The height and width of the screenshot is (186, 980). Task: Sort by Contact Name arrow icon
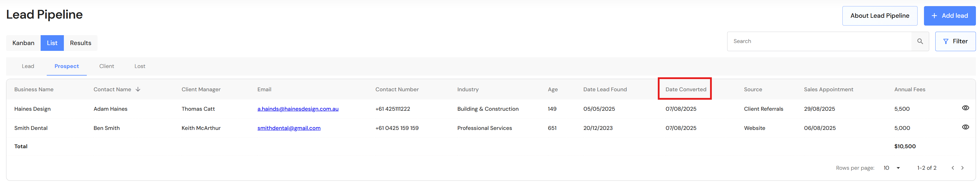pos(138,89)
